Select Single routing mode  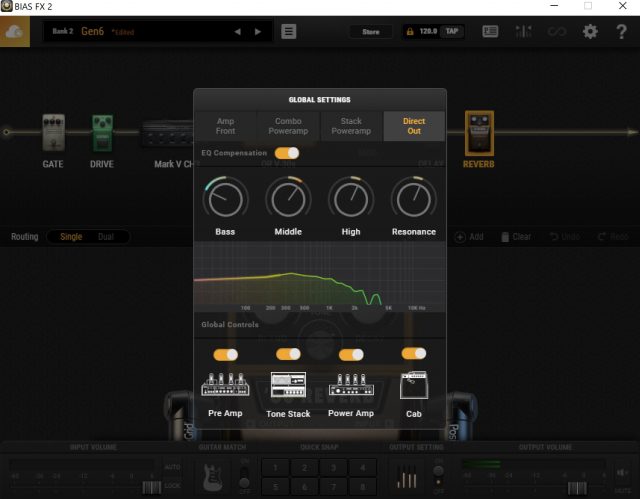[71, 237]
